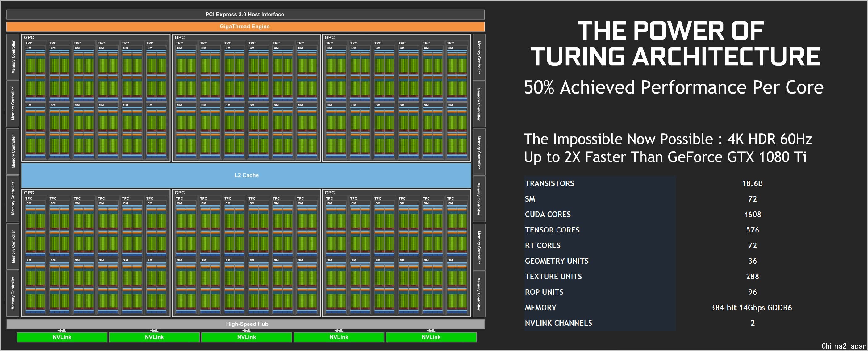Click the CUDA CORES label
Image resolution: width=868 pixels, height=351 pixels.
(548, 215)
